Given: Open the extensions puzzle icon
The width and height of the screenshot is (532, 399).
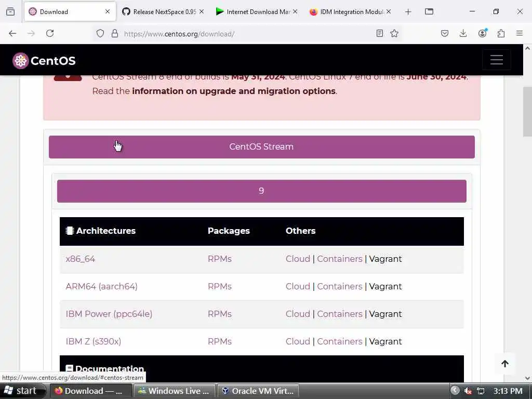Looking at the screenshot, I should [501, 33].
